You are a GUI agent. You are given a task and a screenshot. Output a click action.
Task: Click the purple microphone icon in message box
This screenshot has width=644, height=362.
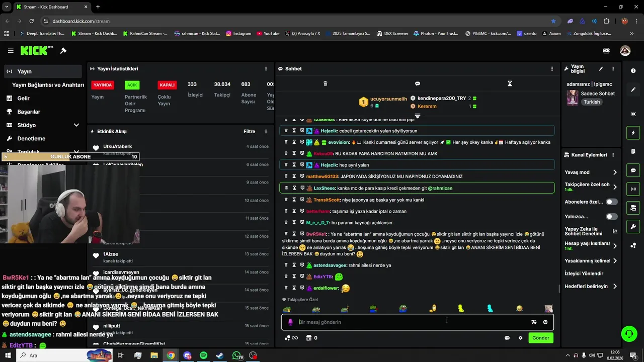coord(290,322)
